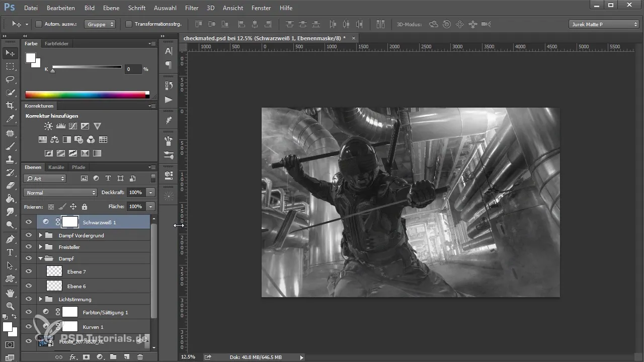Select the Horizontal Type tool
This screenshot has height=362, width=644.
(10, 252)
